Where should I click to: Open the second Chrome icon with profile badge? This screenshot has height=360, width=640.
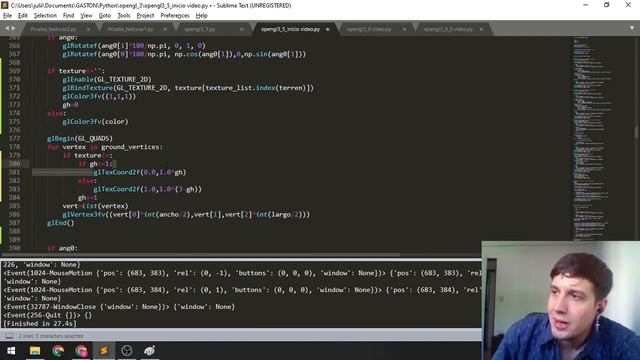[81, 351]
